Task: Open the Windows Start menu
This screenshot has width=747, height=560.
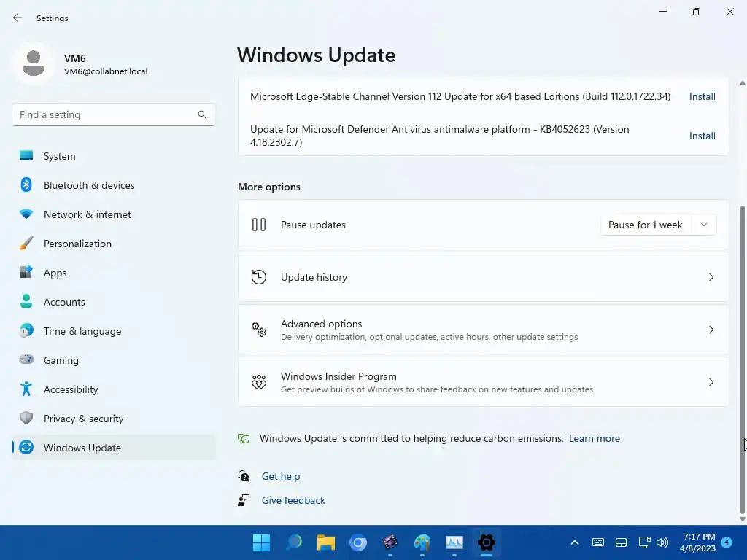Action: pos(261,542)
